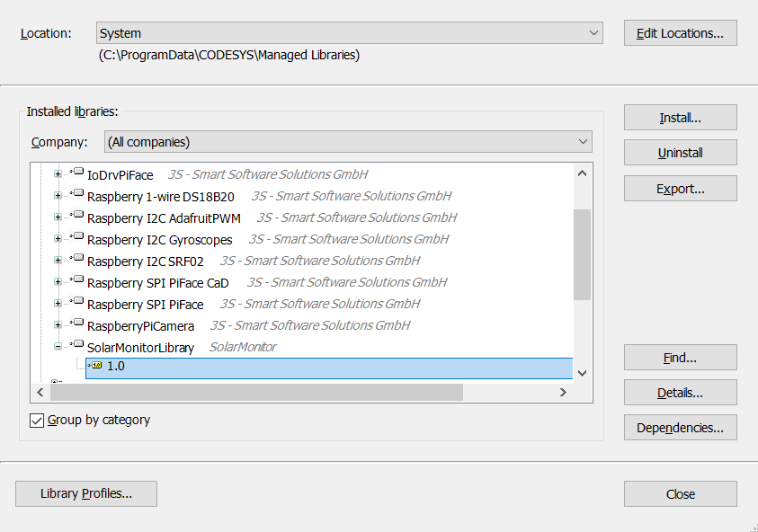758x532 pixels.
Task: Open library Details dialog
Action: (x=680, y=393)
